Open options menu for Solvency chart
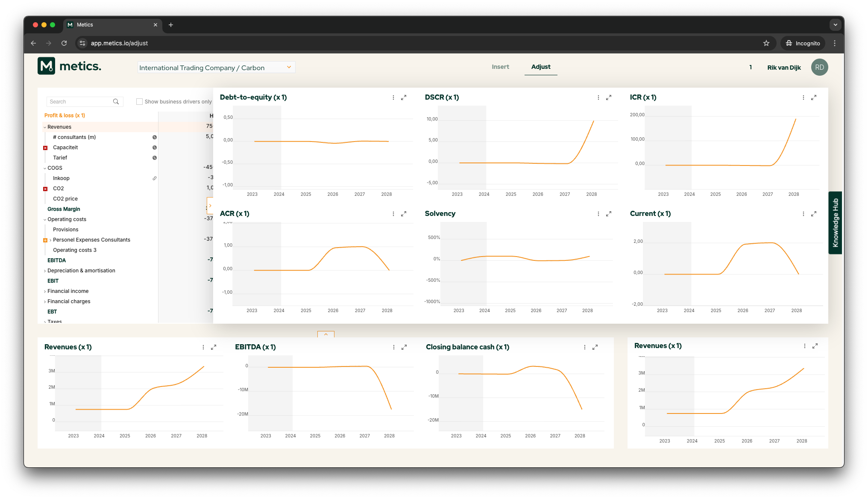 [x=598, y=214]
